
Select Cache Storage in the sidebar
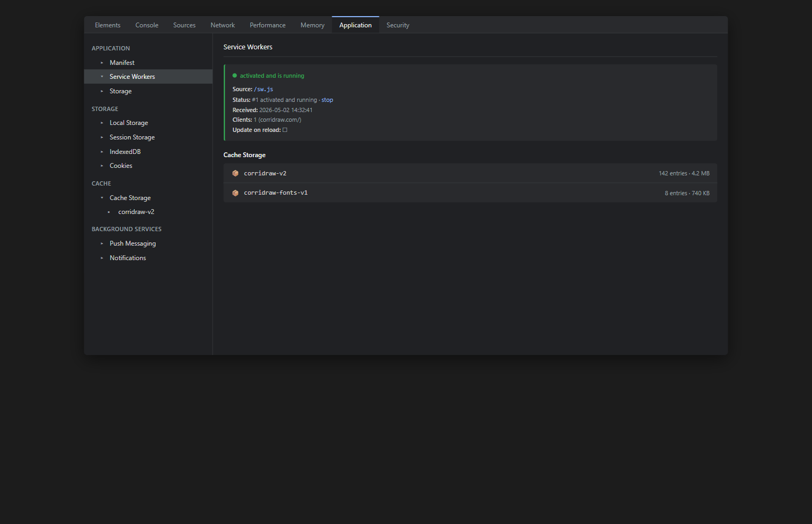pyautogui.click(x=148, y=198)
